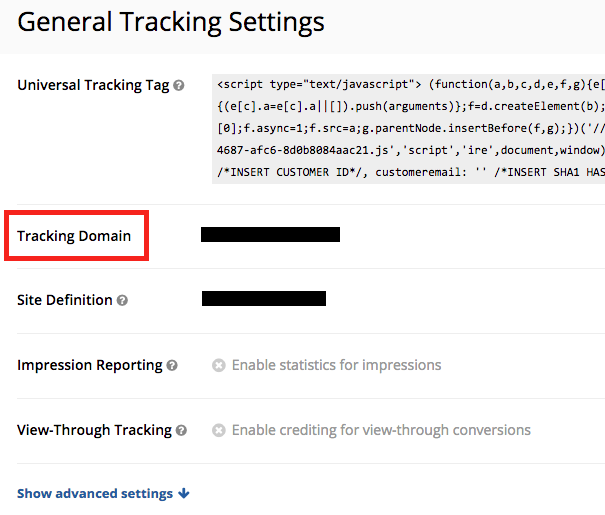Screen dimensions: 605x515
Task: Click the View-Through Tracking help icon
Action: (x=181, y=431)
